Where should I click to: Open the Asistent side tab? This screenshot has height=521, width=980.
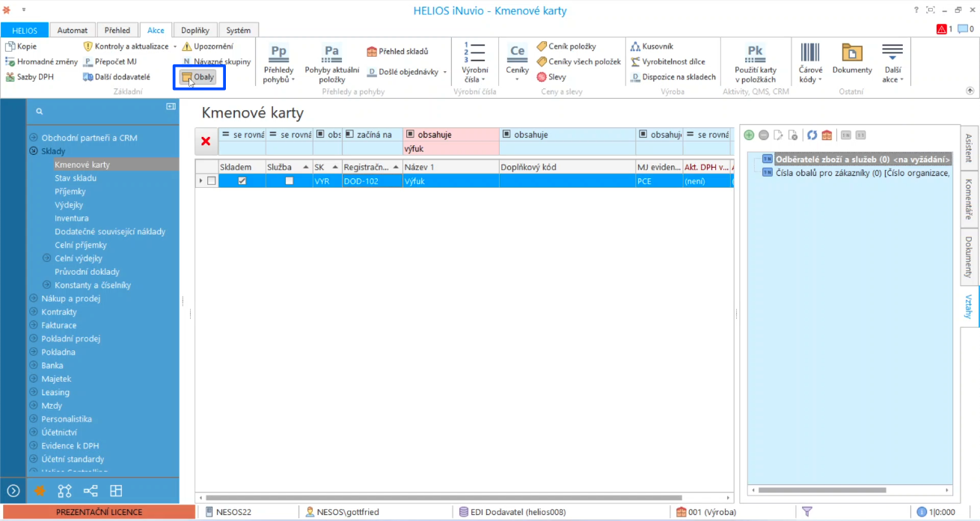coord(969,148)
